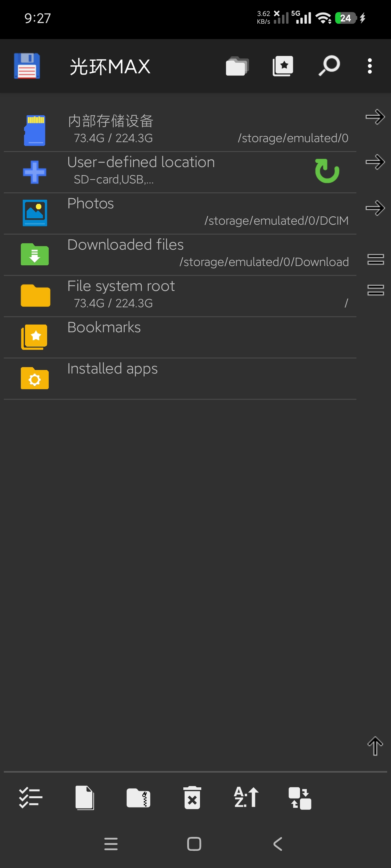Tap green refresh arrow on User-defined location
Viewport: 391px width, 868px height.
click(327, 171)
